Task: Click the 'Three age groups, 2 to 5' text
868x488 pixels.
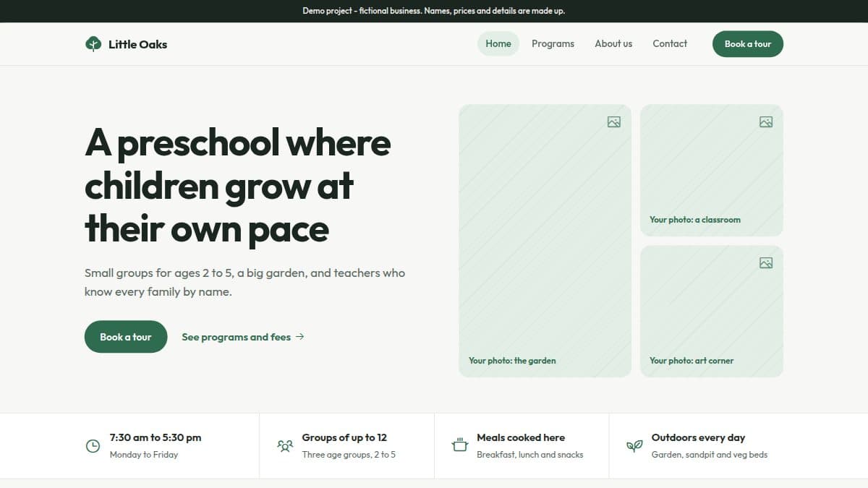Action: pyautogui.click(x=349, y=455)
